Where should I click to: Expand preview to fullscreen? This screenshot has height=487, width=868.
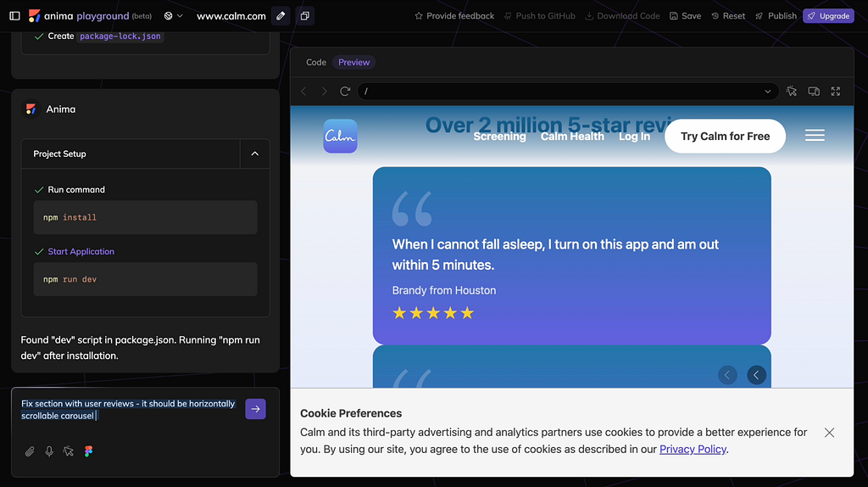click(x=835, y=92)
